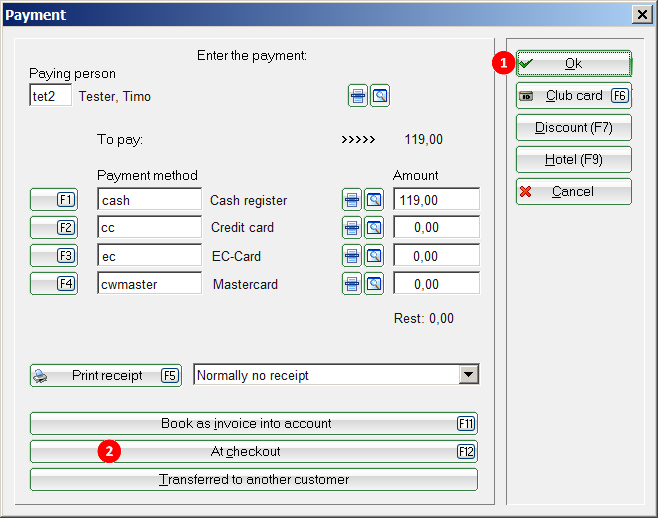Open the Discount (F7) option
Image resolution: width=658 pixels, height=518 pixels.
573,128
